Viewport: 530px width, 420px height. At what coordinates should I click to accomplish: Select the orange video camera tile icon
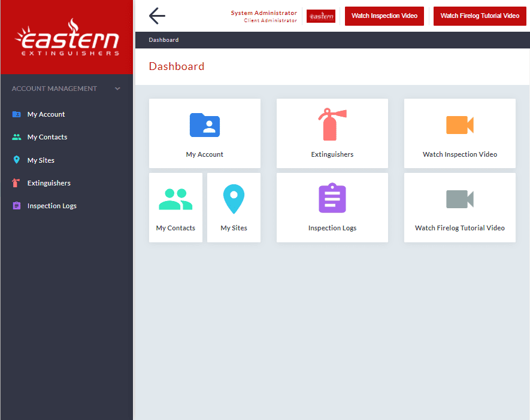point(459,125)
